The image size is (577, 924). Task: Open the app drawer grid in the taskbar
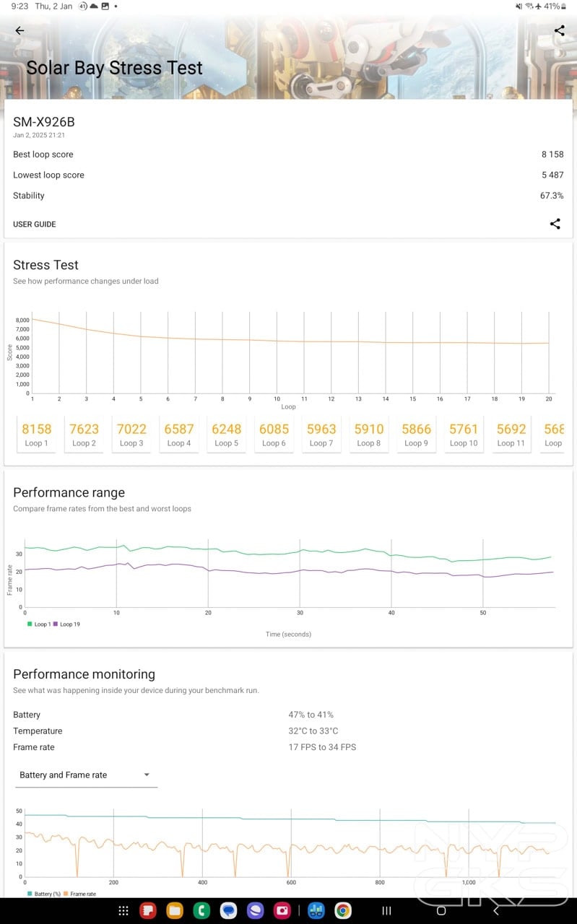click(x=123, y=911)
